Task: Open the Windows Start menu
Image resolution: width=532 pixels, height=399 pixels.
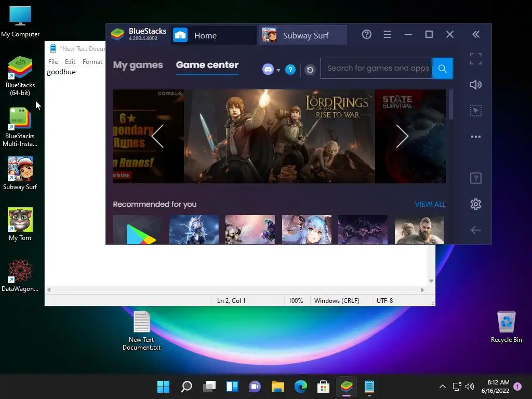Action: tap(163, 387)
